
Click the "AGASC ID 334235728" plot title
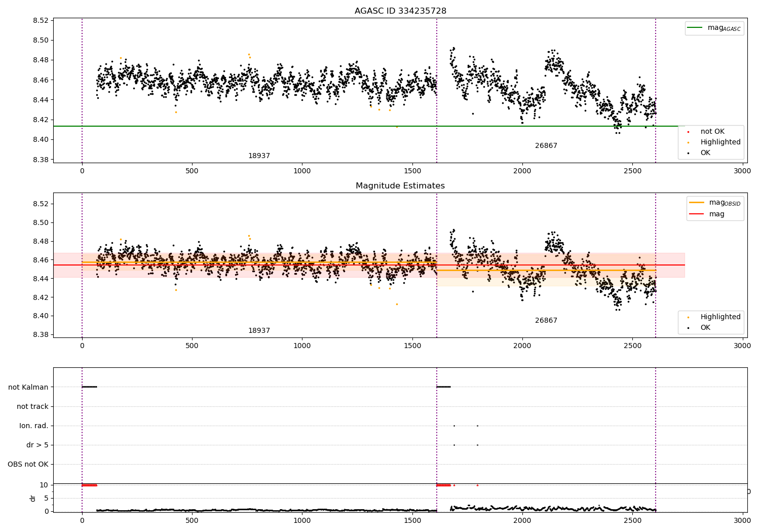[400, 11]
